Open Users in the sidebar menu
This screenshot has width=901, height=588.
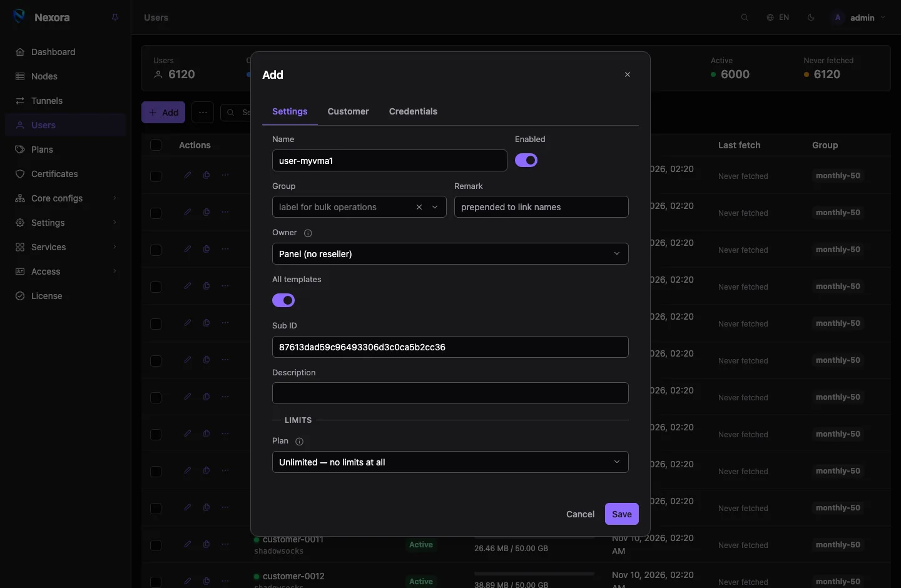pos(66,125)
